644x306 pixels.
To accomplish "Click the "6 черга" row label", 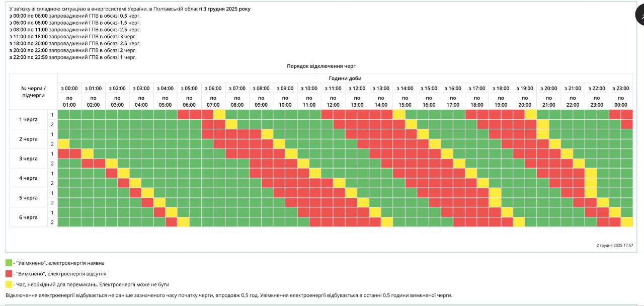I will pos(28,217).
